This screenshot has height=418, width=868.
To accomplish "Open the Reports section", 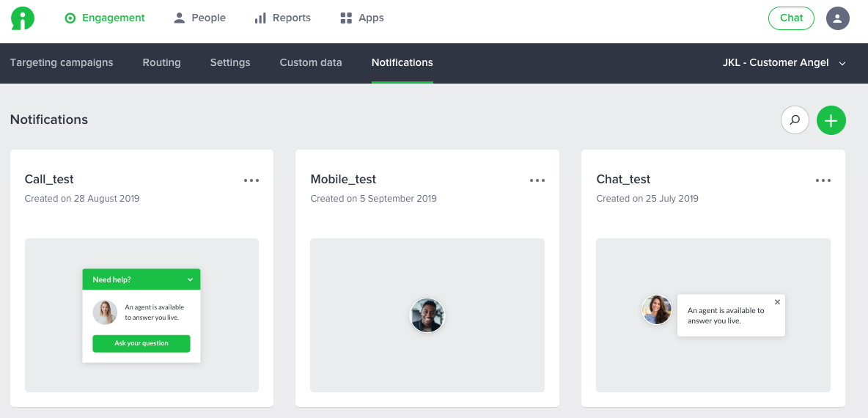I will [282, 18].
